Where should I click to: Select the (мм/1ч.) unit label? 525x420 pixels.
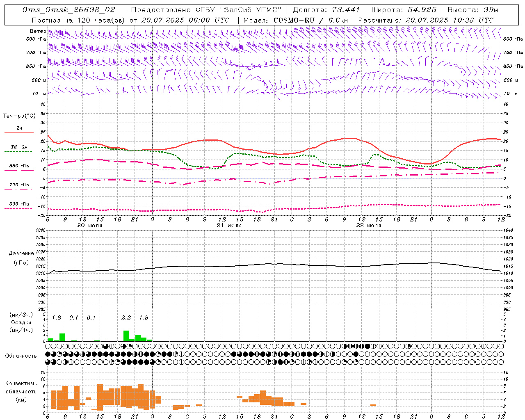coord(21,330)
